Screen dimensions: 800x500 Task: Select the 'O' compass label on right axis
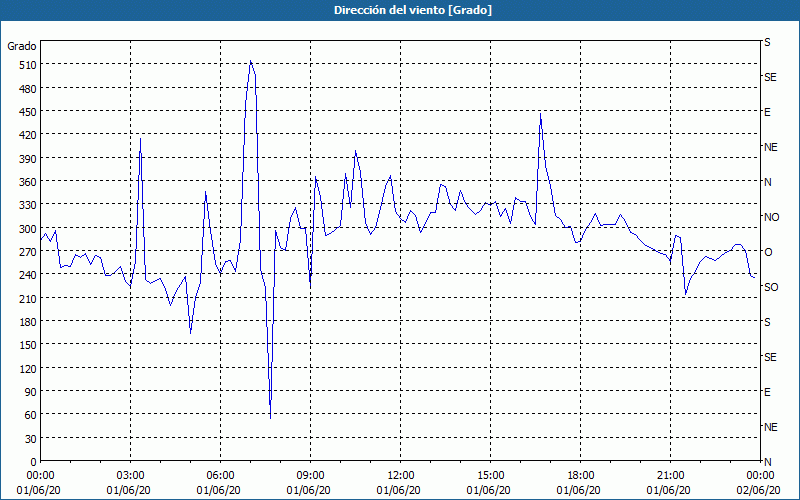pos(767,252)
